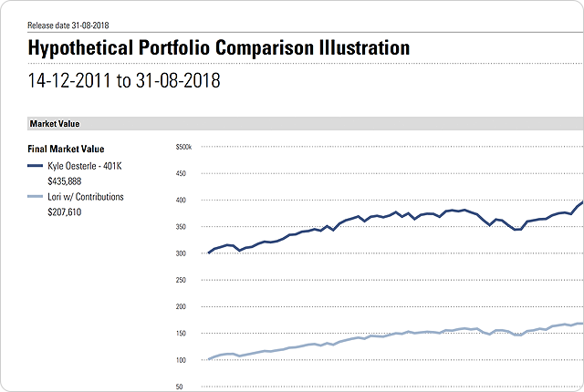This screenshot has height=392, width=584.
Task: Click the "Final Market Value" heading
Action: [66, 149]
